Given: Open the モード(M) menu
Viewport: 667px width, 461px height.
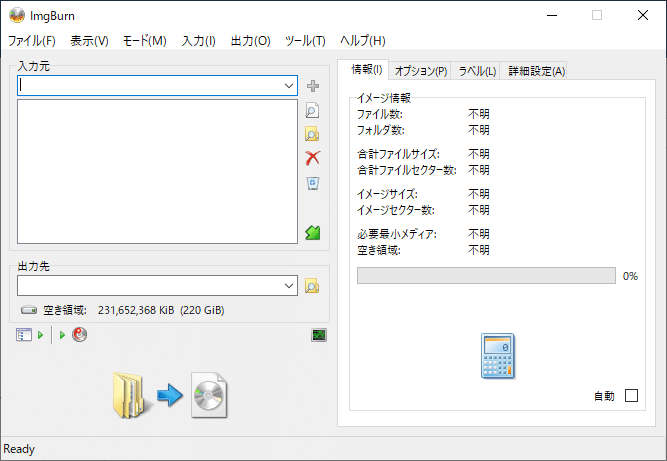Looking at the screenshot, I should point(145,41).
